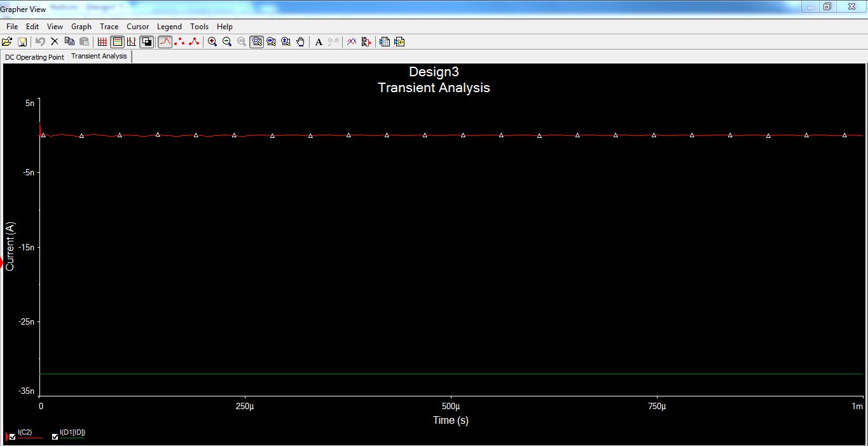
Task: Select the Show Lines and Symbols icon
Action: tap(194, 42)
